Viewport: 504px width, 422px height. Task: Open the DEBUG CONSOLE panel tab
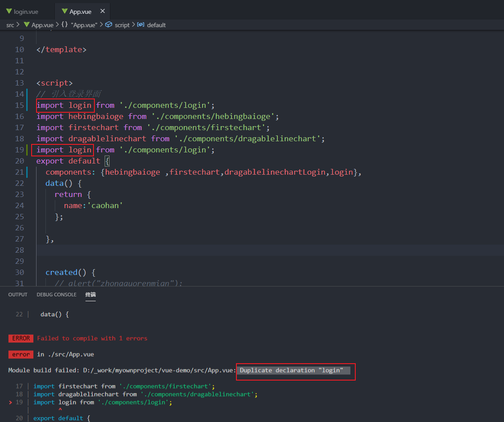tap(57, 295)
